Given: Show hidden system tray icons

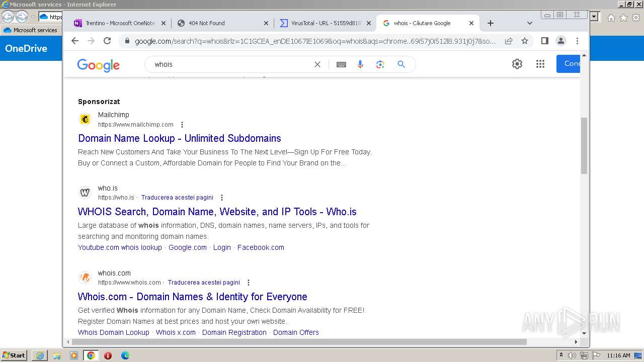Looking at the screenshot, I should [x=561, y=355].
